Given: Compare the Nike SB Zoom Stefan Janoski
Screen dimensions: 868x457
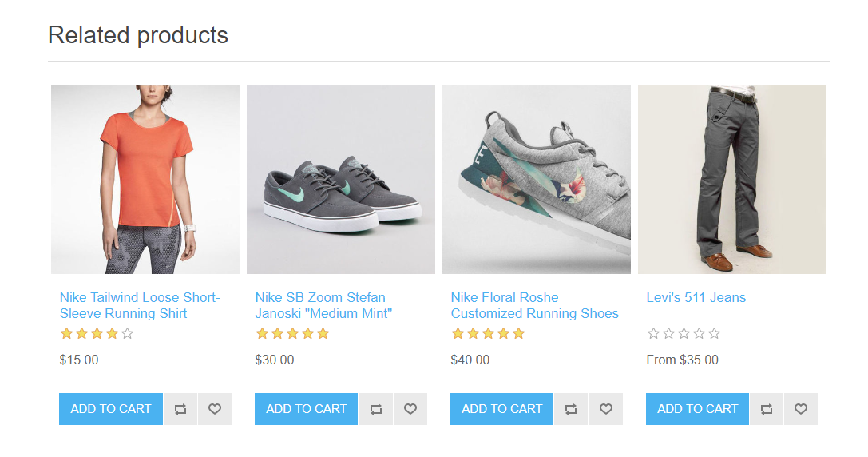Looking at the screenshot, I should [x=376, y=409].
